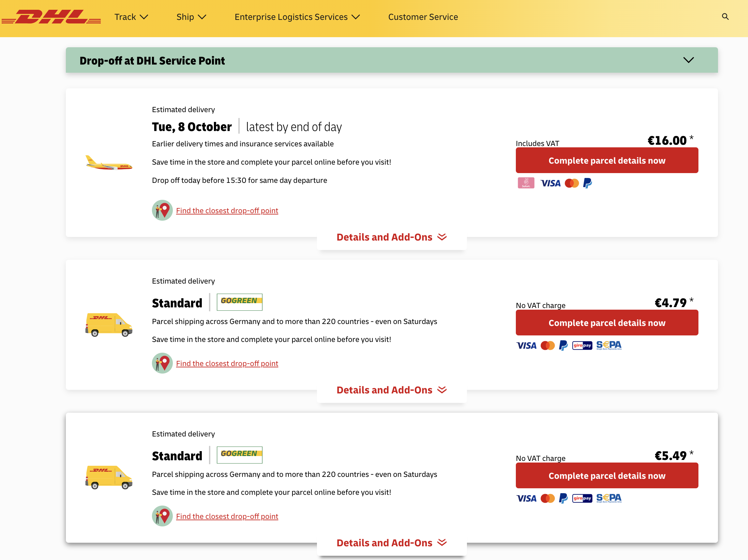
Task: Click the SEPA logo in €4.79 card
Action: (x=609, y=345)
